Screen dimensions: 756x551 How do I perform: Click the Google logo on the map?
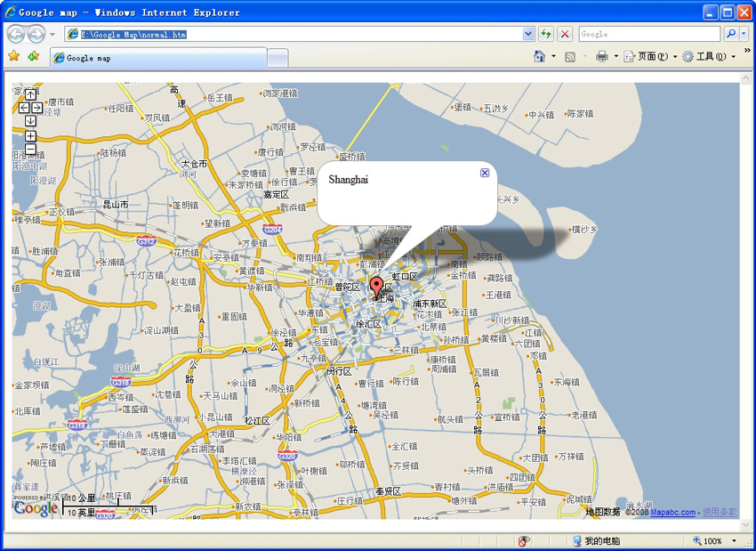tap(36, 508)
